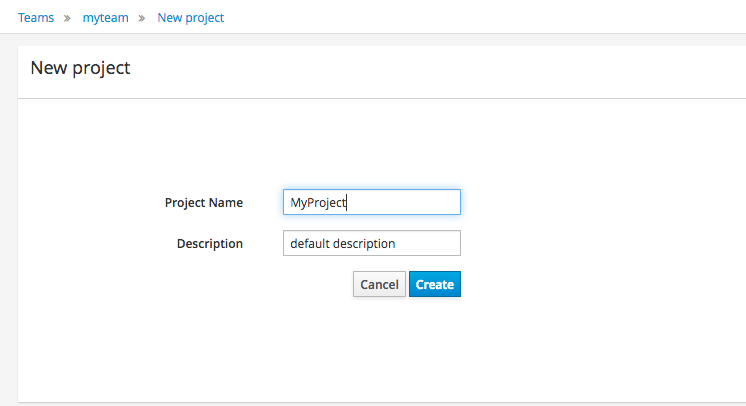Click the word 'default' in Description field

[x=309, y=243]
